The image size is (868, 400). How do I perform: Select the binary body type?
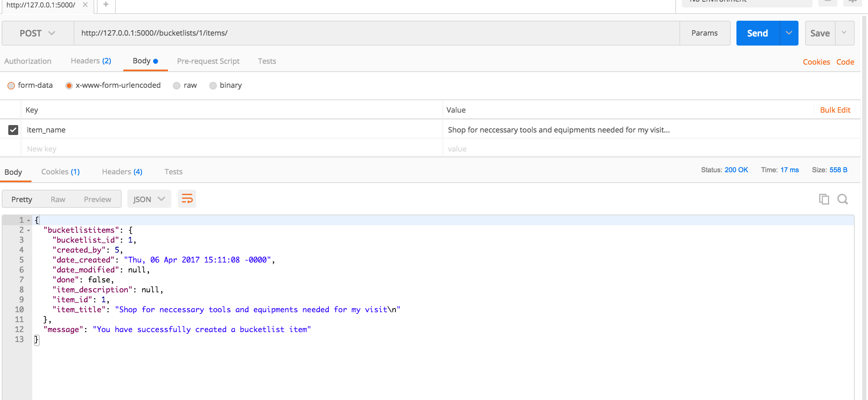pyautogui.click(x=213, y=86)
